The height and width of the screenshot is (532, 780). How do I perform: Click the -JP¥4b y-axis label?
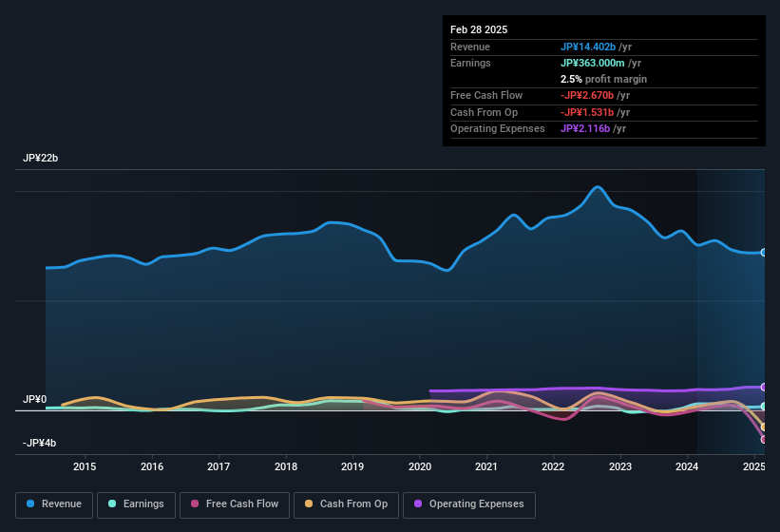click(39, 443)
